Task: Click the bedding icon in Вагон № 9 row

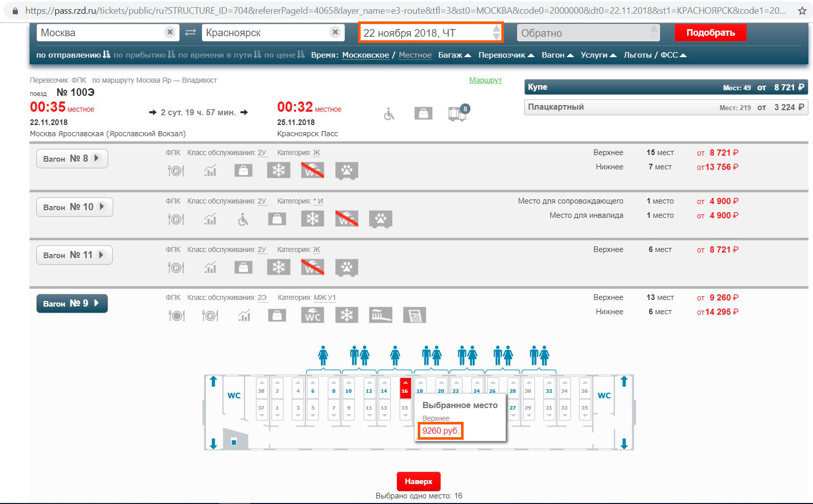Action: point(380,315)
